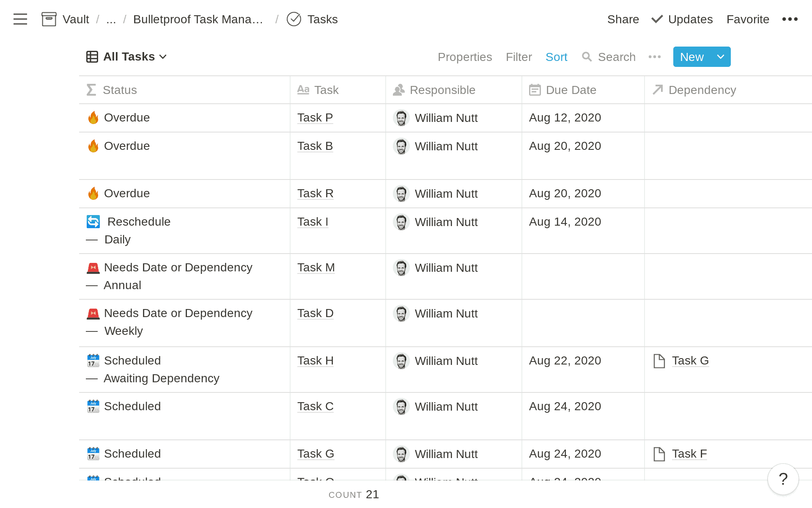Click the calendar icon on the Due Date header

point(535,90)
